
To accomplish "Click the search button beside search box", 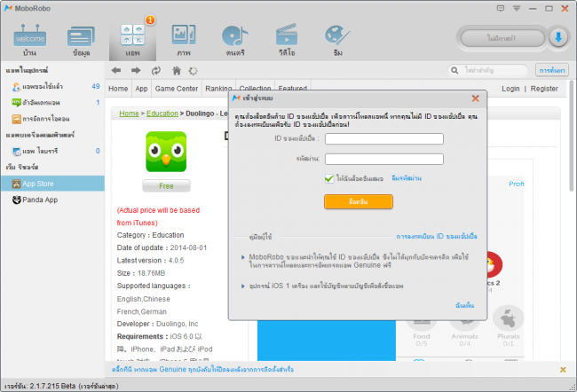I will 552,70.
